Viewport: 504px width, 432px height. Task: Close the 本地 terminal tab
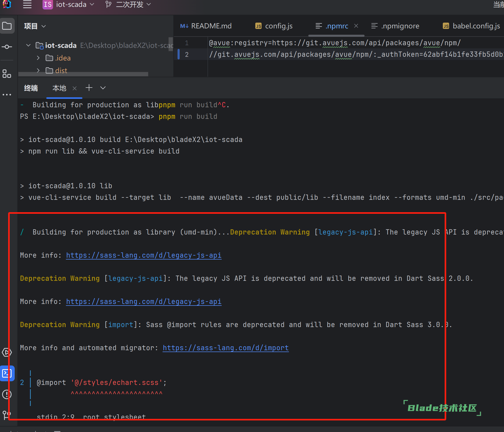point(75,88)
